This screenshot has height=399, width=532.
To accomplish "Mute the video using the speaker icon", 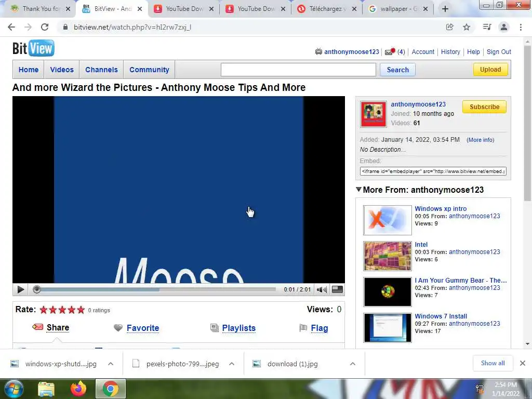I will click(x=322, y=289).
